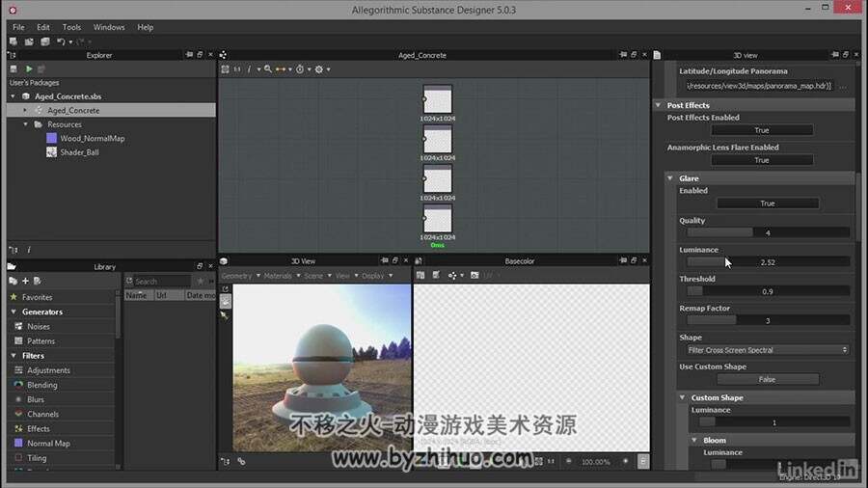This screenshot has width=868, height=488.
Task: Select Channels in Library filters
Action: pyautogui.click(x=43, y=414)
